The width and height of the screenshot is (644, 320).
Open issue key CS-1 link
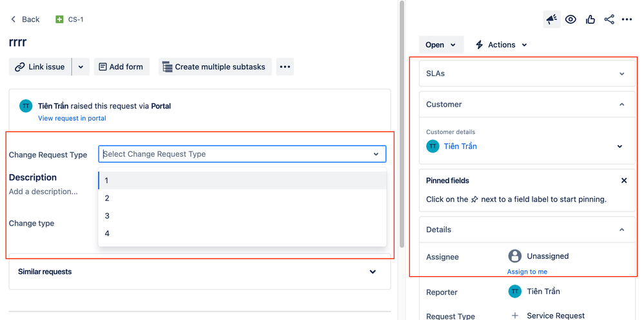pos(75,19)
